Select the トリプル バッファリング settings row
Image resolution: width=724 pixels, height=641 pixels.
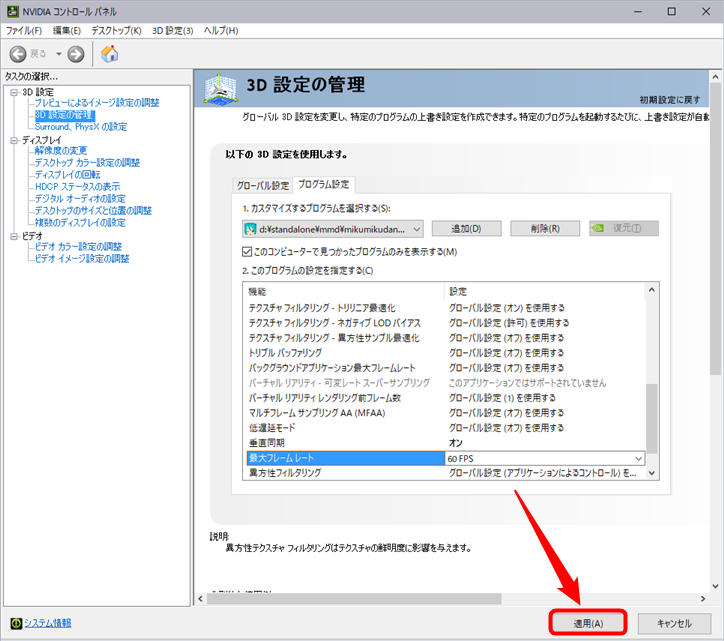tap(444, 353)
